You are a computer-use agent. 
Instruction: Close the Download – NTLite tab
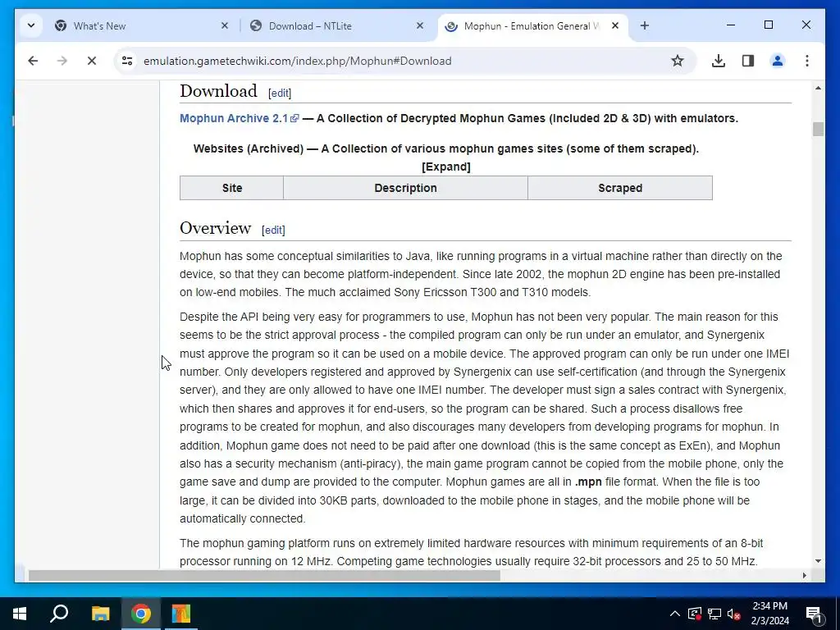pyautogui.click(x=420, y=25)
